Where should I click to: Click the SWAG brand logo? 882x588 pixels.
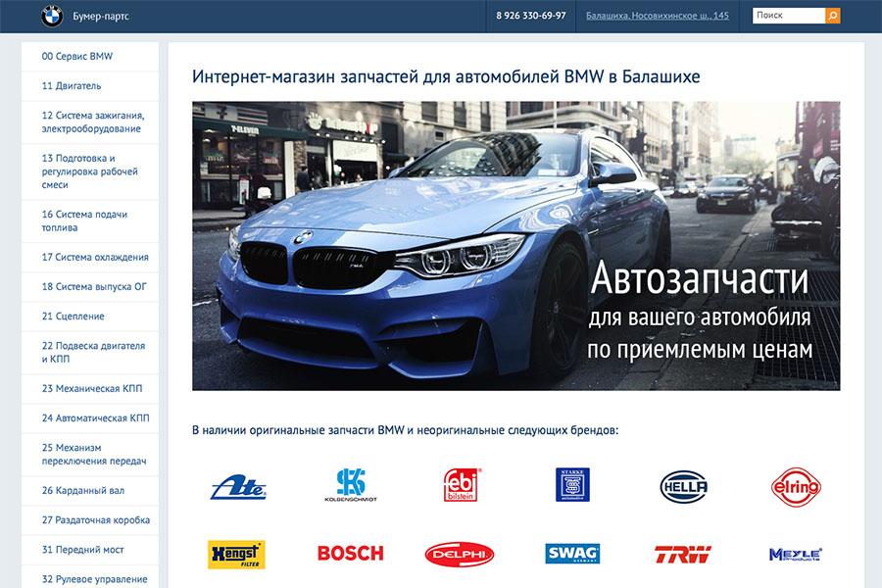(x=572, y=554)
